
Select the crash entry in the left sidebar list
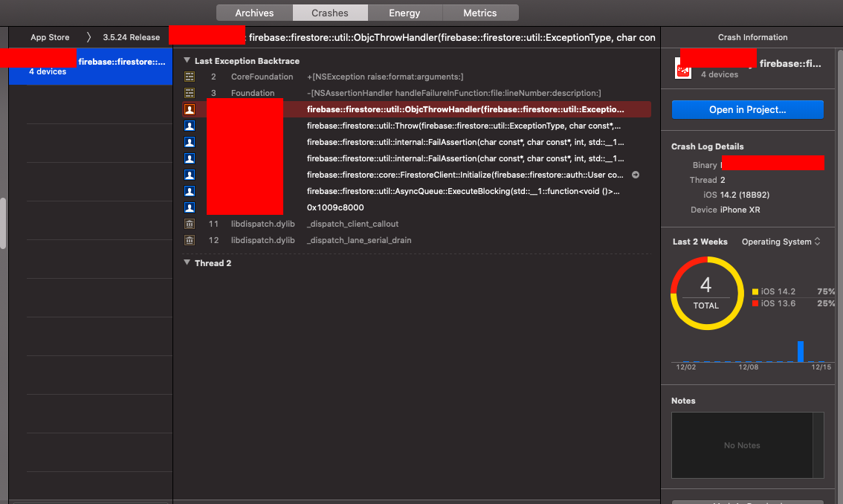pyautogui.click(x=89, y=65)
